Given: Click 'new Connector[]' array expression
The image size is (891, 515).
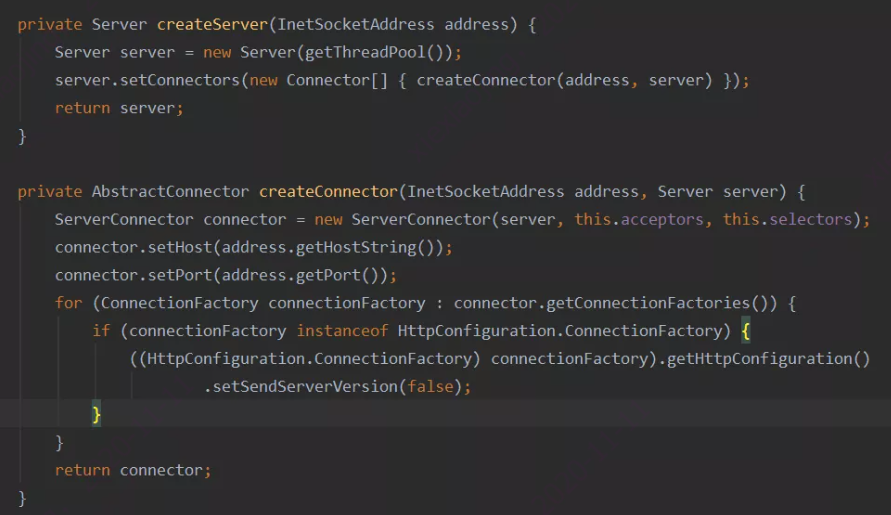Looking at the screenshot, I should (319, 80).
